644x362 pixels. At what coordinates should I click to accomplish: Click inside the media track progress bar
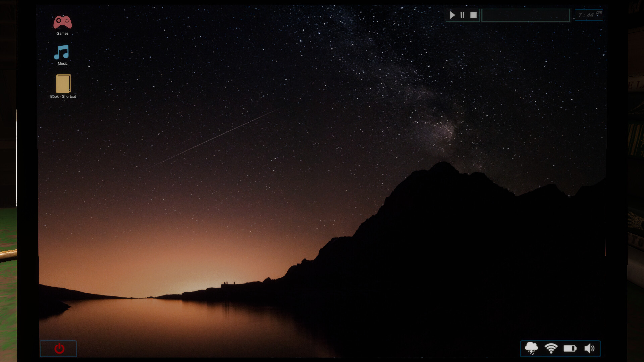526,15
